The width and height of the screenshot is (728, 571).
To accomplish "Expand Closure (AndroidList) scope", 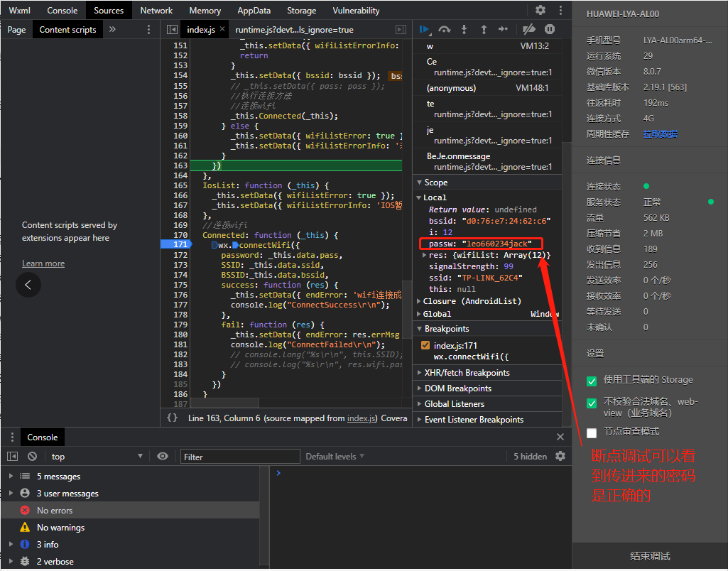I will [419, 301].
